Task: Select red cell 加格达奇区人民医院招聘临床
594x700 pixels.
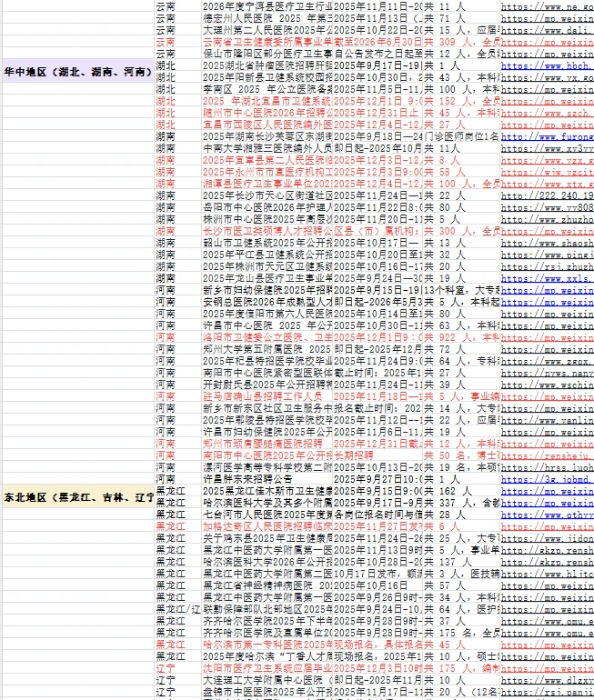Action: click(x=267, y=526)
